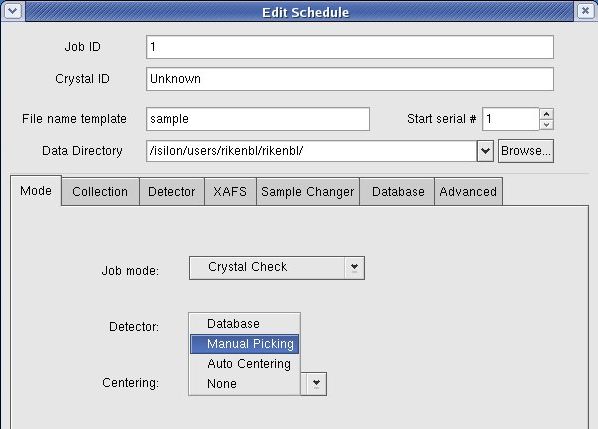Open the Database tab

[x=398, y=191]
